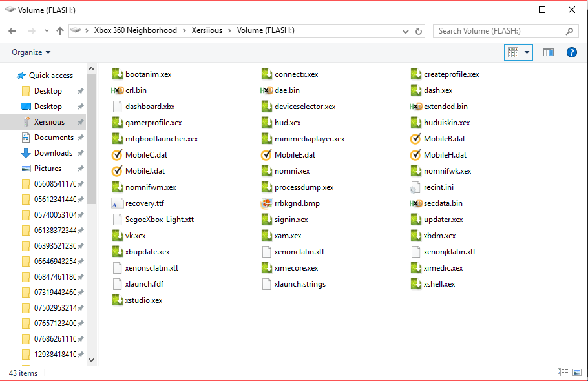Open Desktop with blue monitor icon in sidebar
This screenshot has height=381, width=588.
point(48,107)
